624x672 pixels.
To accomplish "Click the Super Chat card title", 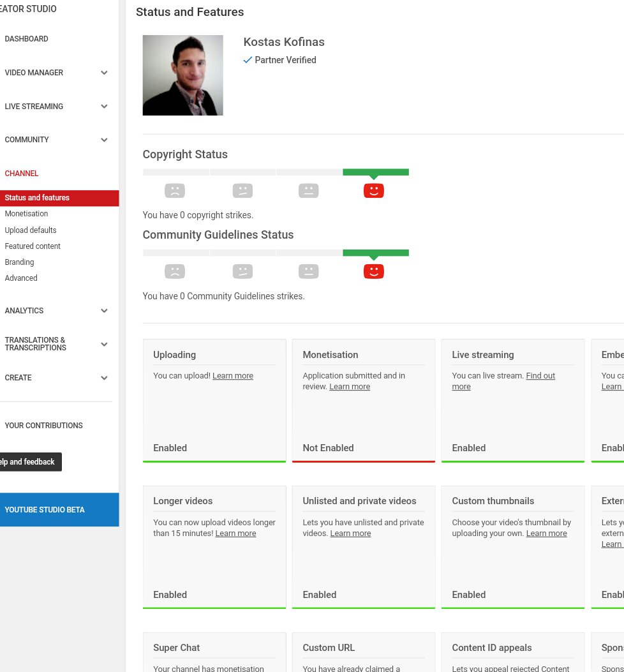I will coord(177,648).
